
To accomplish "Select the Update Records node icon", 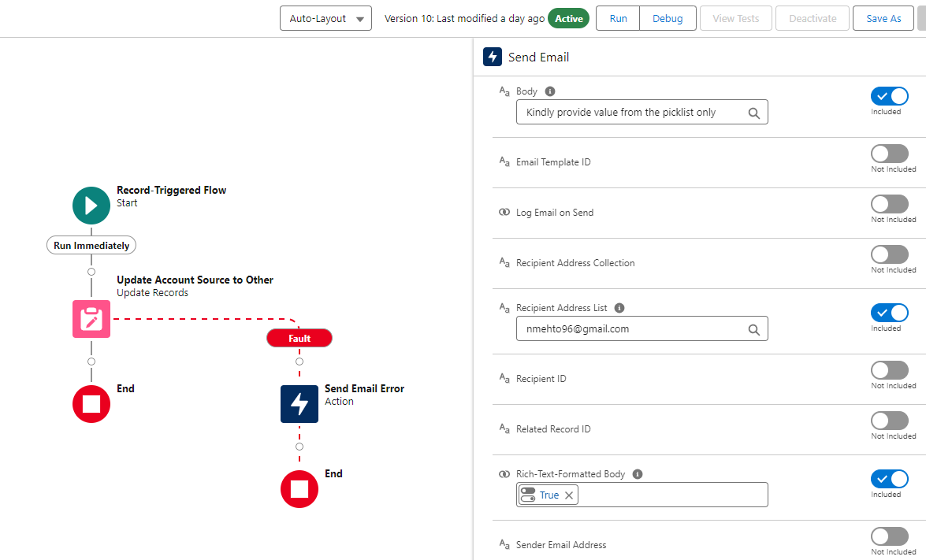I will pyautogui.click(x=91, y=319).
